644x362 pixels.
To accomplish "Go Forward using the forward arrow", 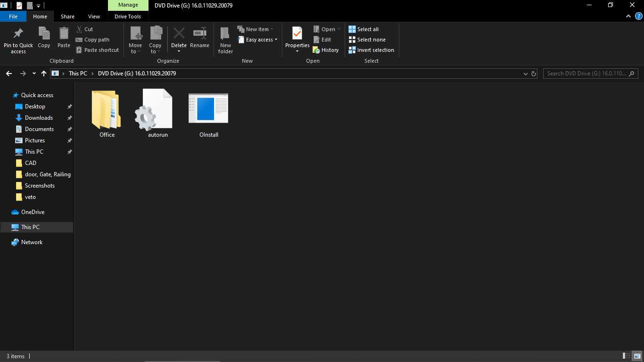I will [x=23, y=74].
